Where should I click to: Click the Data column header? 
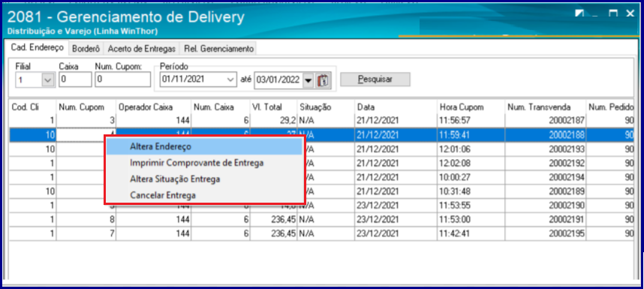point(396,107)
